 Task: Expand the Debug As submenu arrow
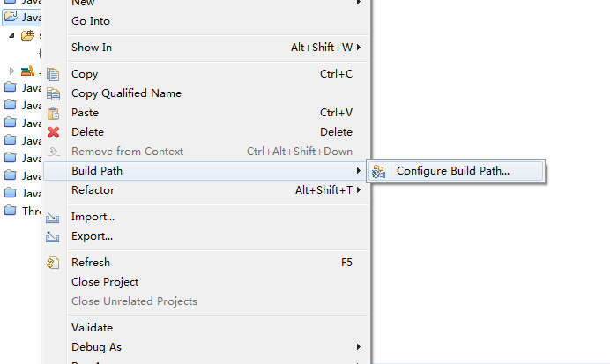pos(359,346)
